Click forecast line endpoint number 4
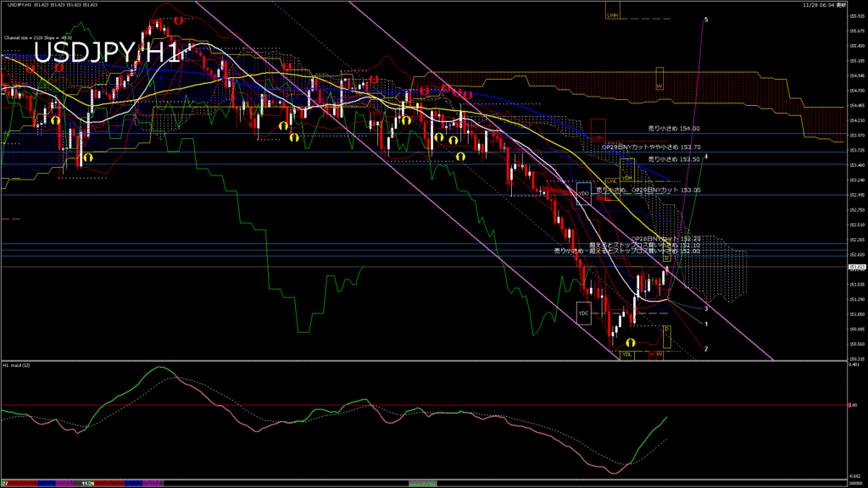Image resolution: width=868 pixels, height=488 pixels. coord(706,157)
